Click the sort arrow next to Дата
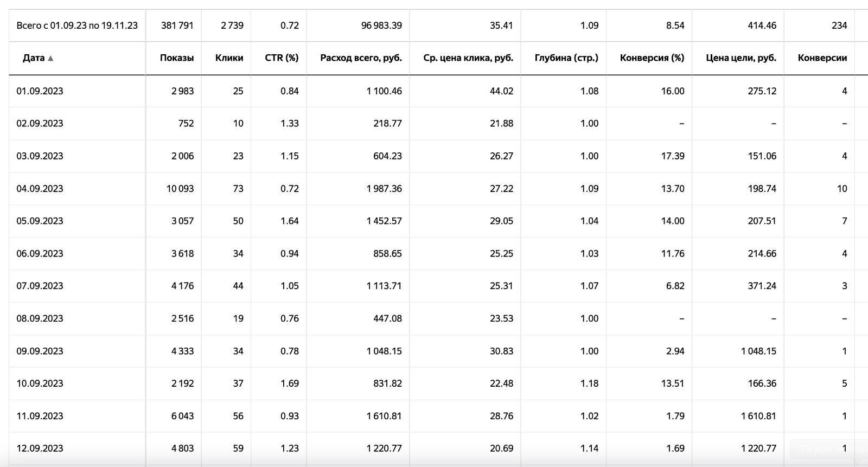868x467 pixels. pyautogui.click(x=50, y=58)
